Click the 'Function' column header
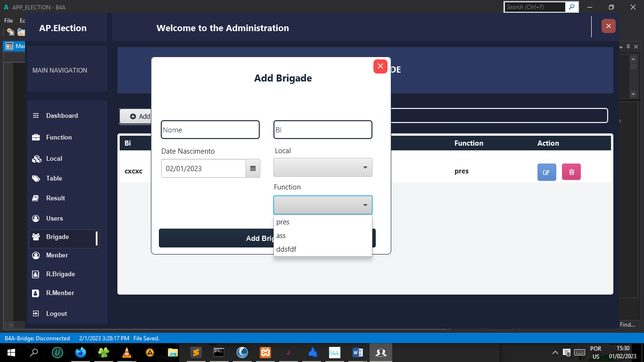Viewport: 644px width, 362px height. (x=469, y=143)
